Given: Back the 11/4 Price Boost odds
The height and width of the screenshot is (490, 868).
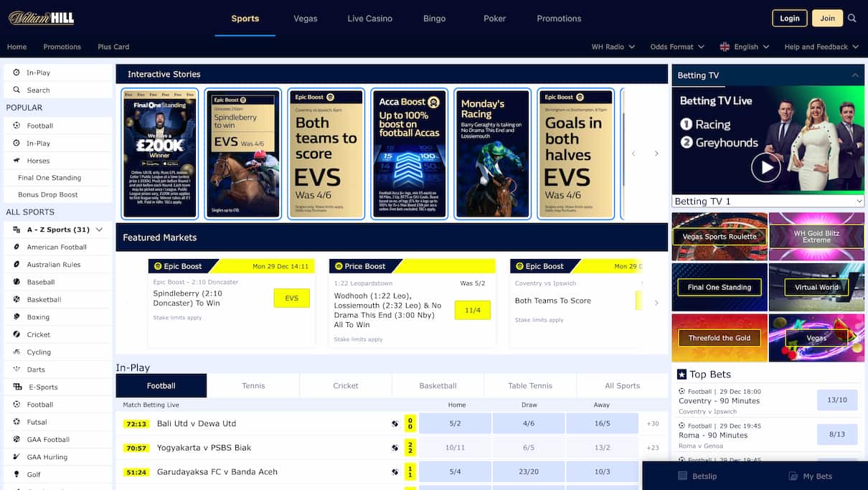Looking at the screenshot, I should [472, 310].
